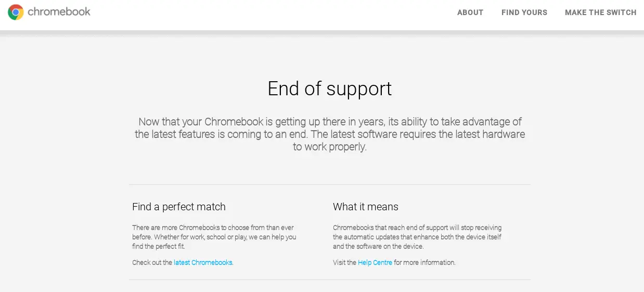Click the 'Check out the' text
The image size is (644, 292).
click(152, 262)
